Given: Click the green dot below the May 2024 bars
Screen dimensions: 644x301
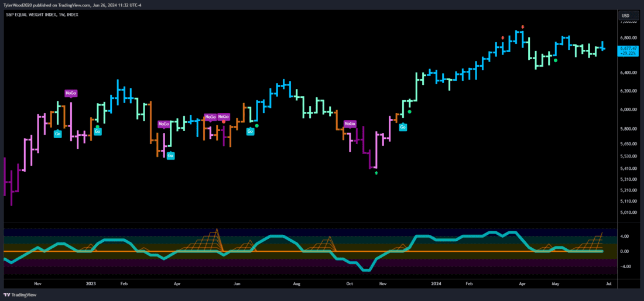Looking at the screenshot, I should [x=556, y=60].
